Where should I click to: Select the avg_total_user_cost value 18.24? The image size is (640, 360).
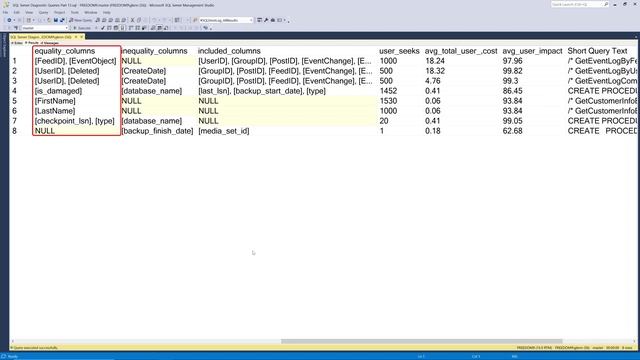pos(435,61)
